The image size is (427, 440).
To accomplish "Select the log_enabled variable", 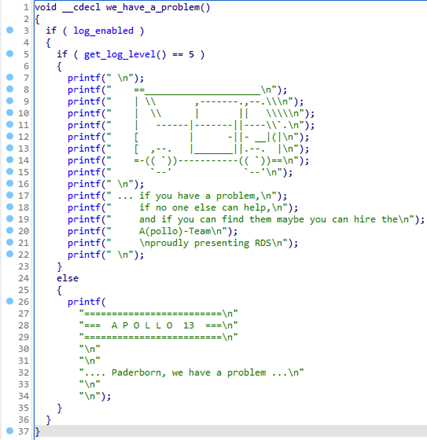I will pos(103,31).
